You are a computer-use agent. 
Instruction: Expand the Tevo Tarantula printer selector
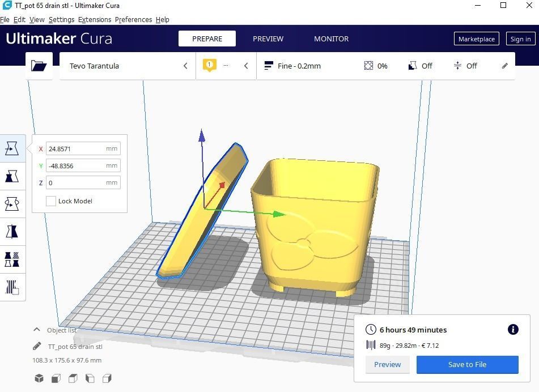pyautogui.click(x=128, y=66)
